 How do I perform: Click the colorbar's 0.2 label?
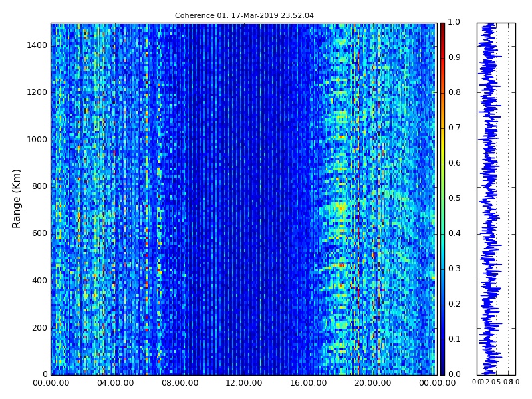coord(454,304)
